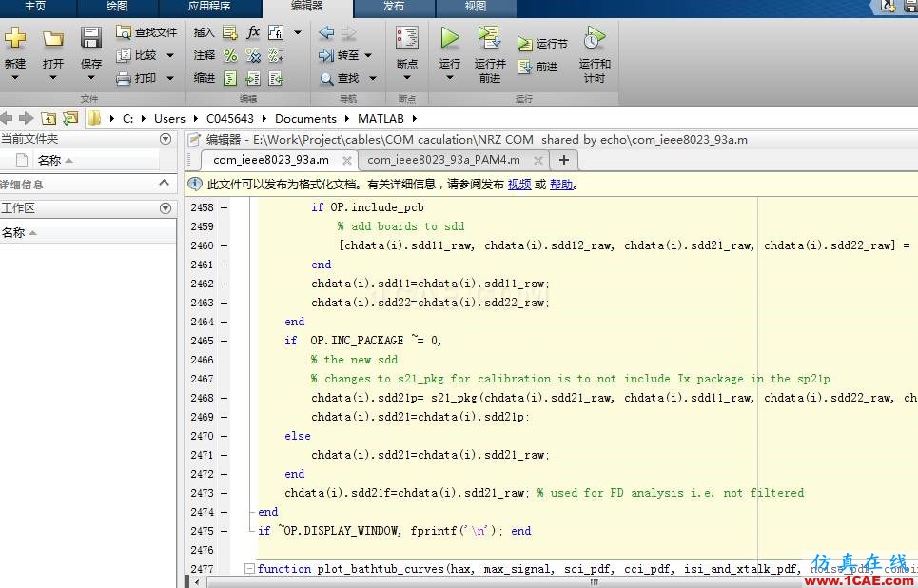Toggle breakpoint dash on line 2473

tap(225, 493)
